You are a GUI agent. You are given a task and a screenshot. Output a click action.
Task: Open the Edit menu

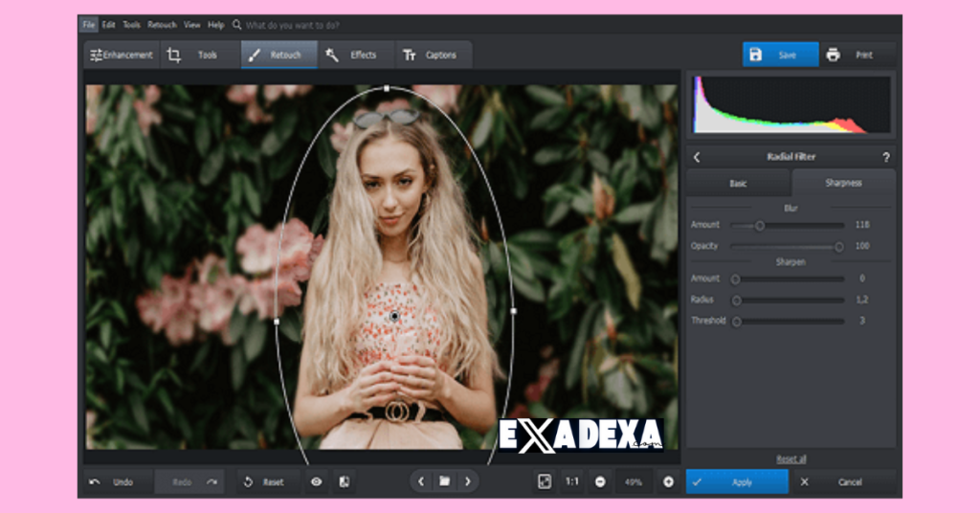[x=109, y=25]
